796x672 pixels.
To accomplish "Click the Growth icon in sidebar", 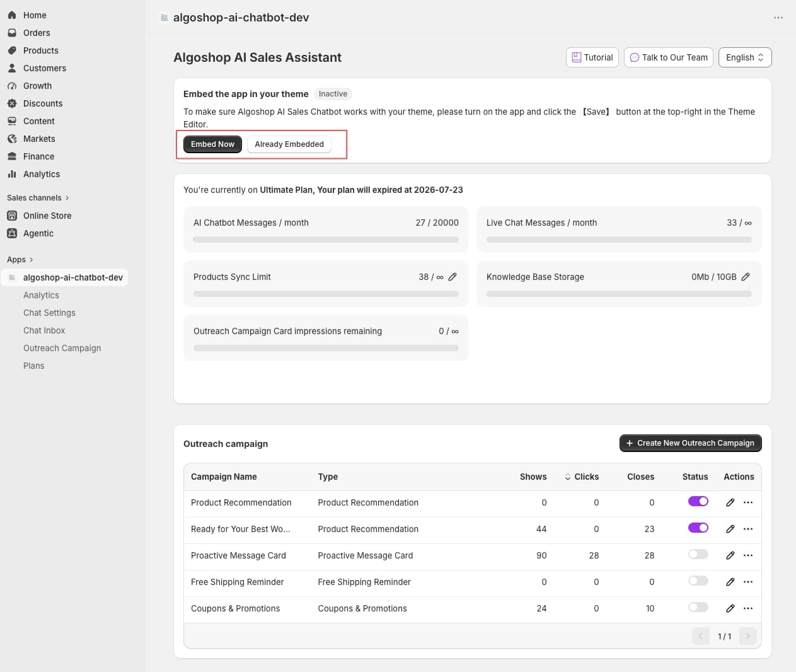I will (12, 86).
